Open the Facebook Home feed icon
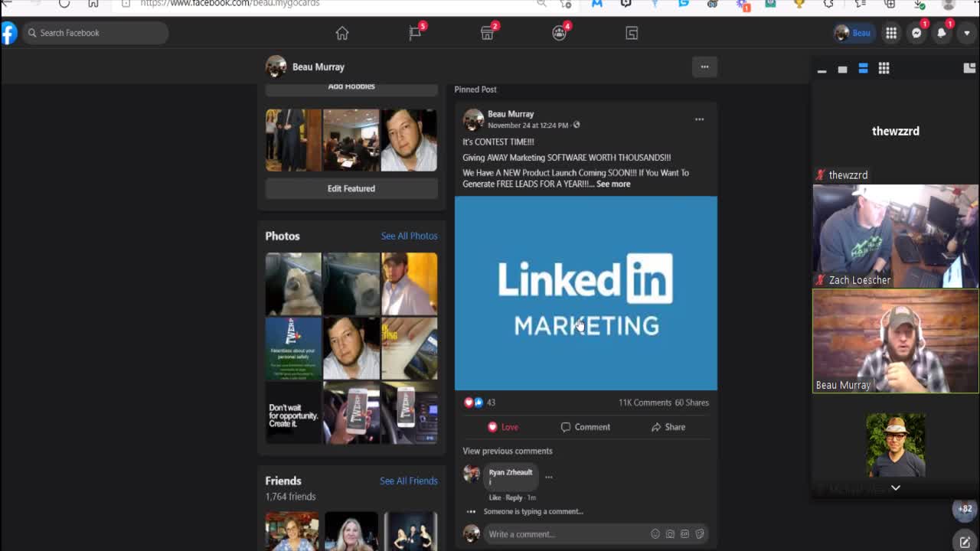Viewport: 980px width, 551px height. [x=342, y=33]
